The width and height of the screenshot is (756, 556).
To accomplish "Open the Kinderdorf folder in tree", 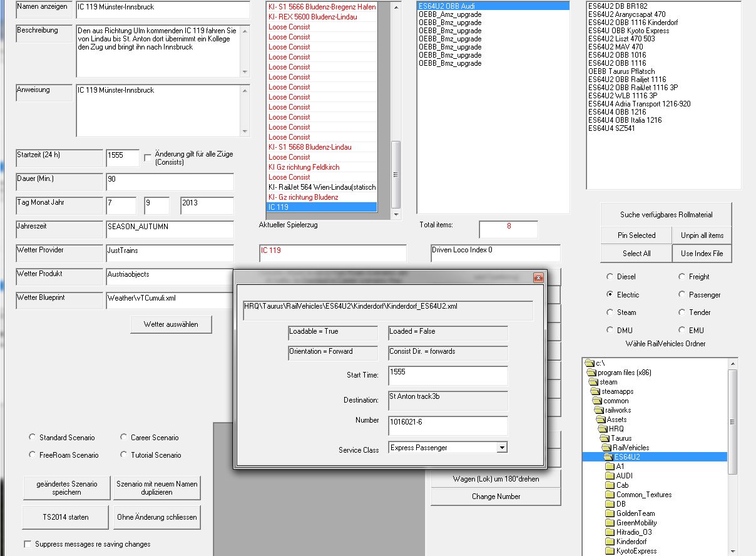I will point(631,542).
